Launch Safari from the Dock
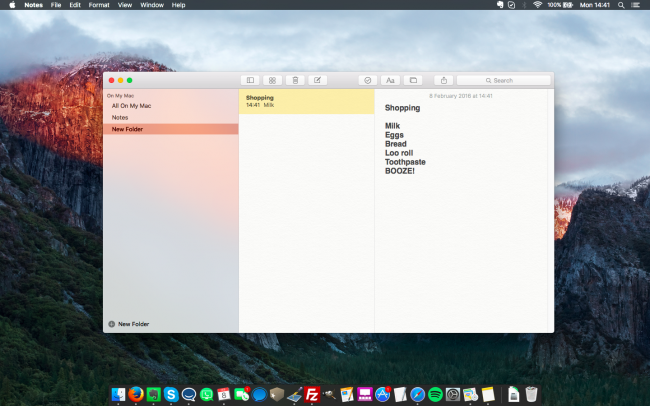650x406 pixels. 417,394
